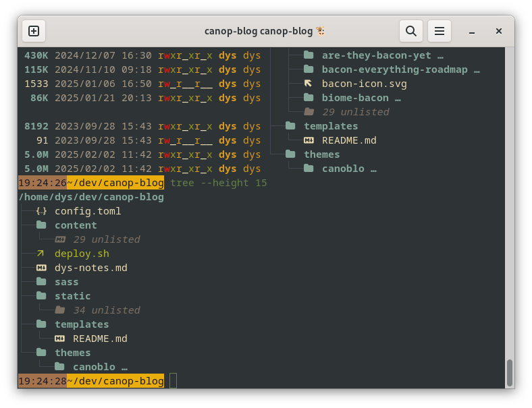
Task: Click the '34 unlisted' text
Action: click(x=107, y=310)
